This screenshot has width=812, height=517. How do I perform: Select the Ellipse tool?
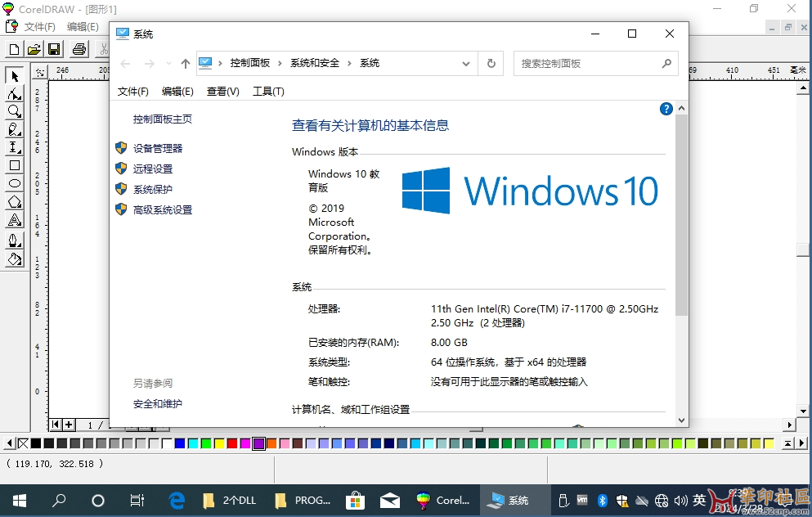[x=15, y=183]
